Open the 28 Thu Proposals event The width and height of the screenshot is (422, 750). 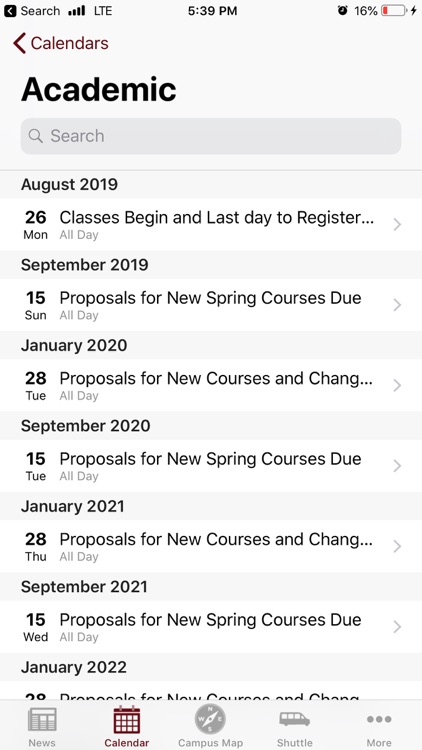[x=211, y=546]
